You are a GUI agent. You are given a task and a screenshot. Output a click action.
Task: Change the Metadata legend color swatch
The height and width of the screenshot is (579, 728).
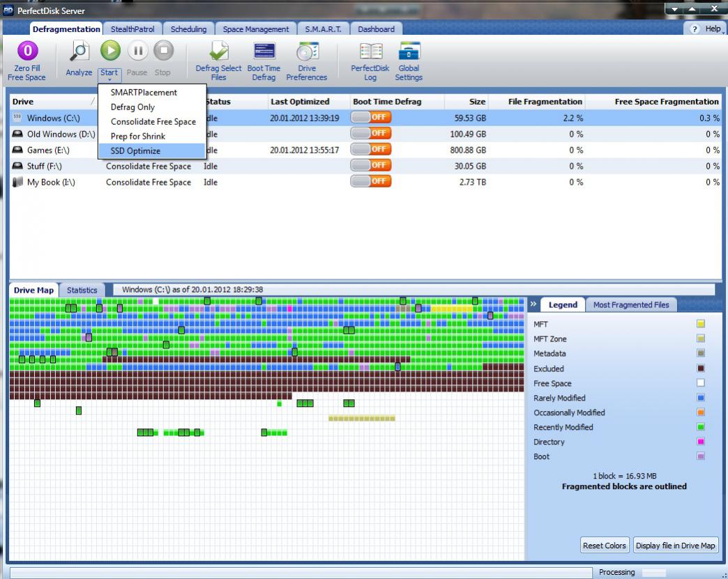[x=701, y=353]
